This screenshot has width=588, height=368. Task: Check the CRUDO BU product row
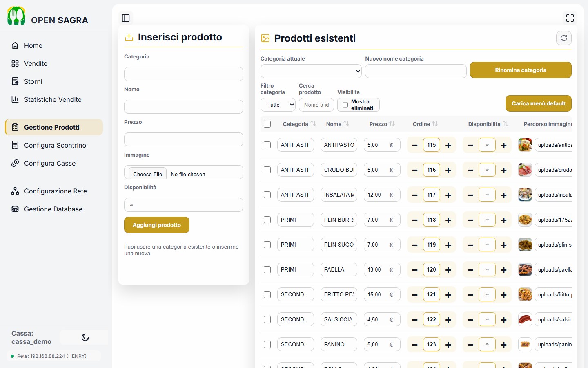tap(267, 170)
